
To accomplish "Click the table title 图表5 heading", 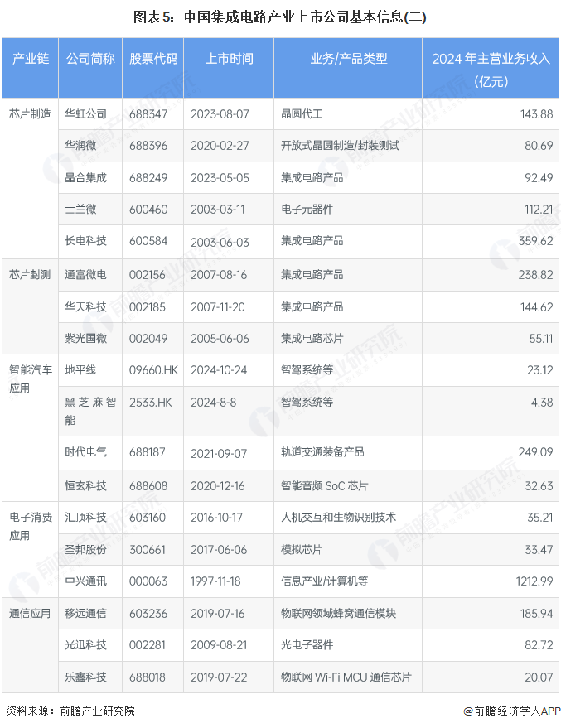I will pos(279,17).
